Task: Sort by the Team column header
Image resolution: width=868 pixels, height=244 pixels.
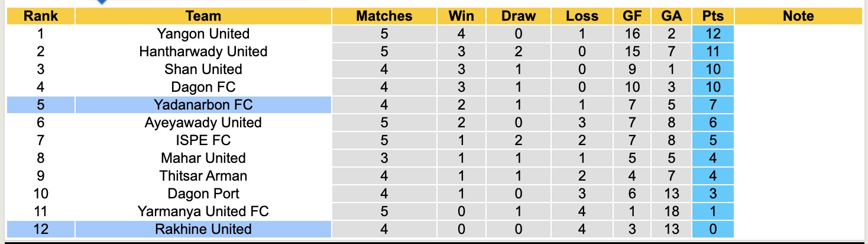Action: click(203, 16)
